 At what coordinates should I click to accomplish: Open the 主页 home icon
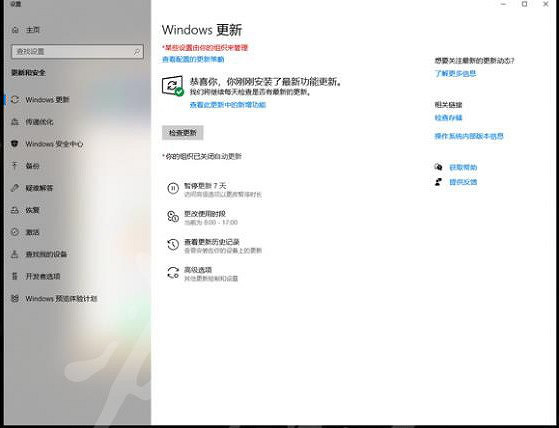pyautogui.click(x=15, y=30)
